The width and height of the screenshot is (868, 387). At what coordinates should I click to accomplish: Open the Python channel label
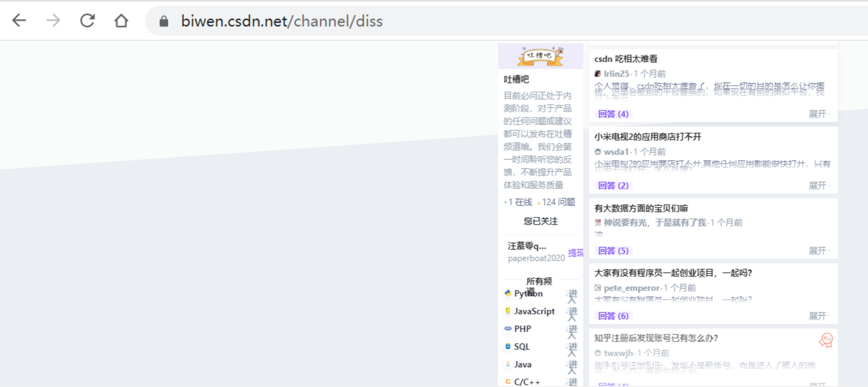(528, 293)
